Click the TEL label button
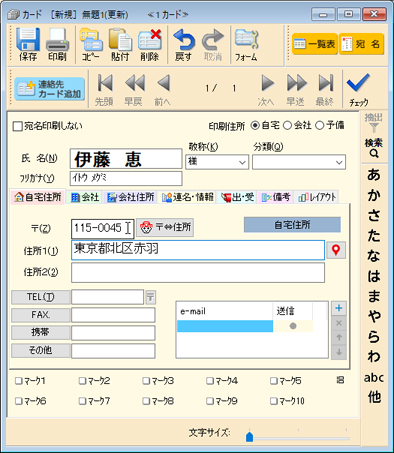 [41, 297]
